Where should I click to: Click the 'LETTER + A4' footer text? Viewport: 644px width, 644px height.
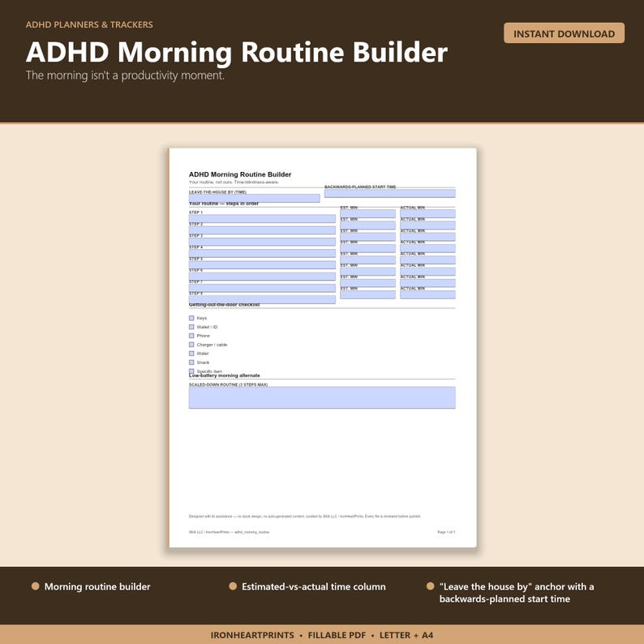(406, 635)
